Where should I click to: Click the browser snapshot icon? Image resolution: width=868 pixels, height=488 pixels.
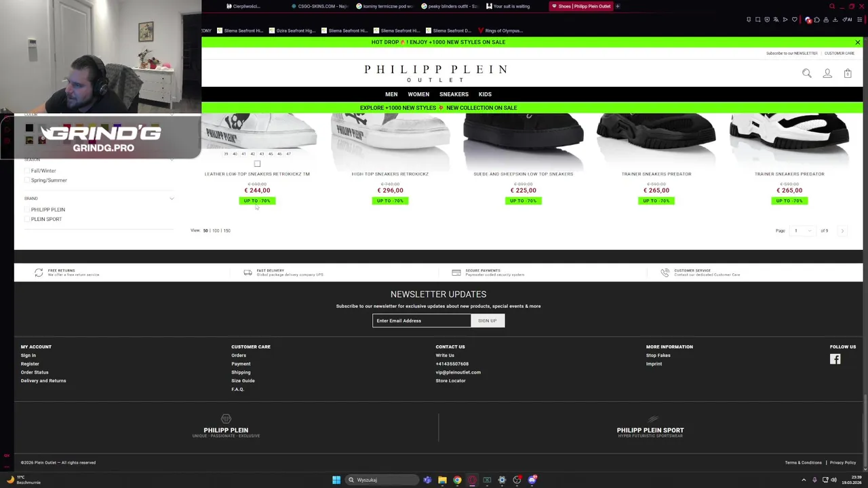pyautogui.click(x=758, y=20)
